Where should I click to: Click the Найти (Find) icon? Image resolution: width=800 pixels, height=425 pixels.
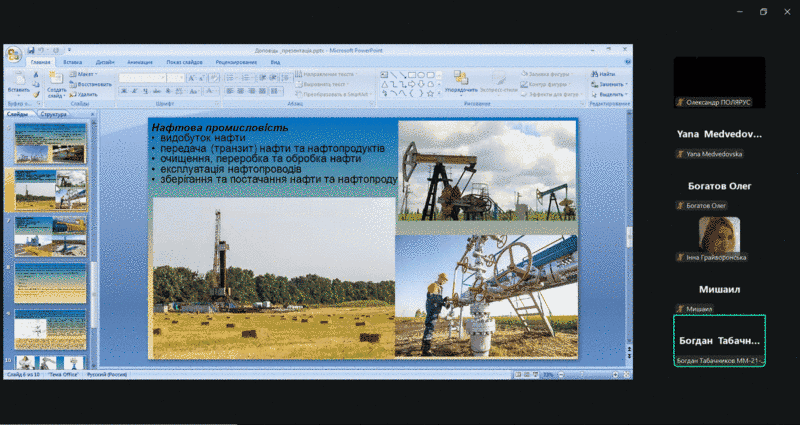604,74
